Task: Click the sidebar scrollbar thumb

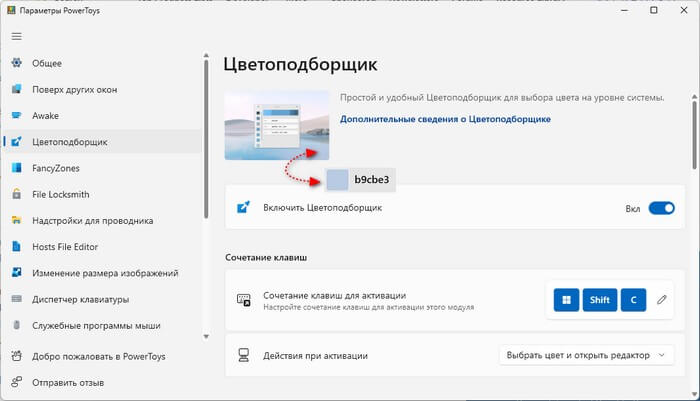Action: tap(206, 139)
